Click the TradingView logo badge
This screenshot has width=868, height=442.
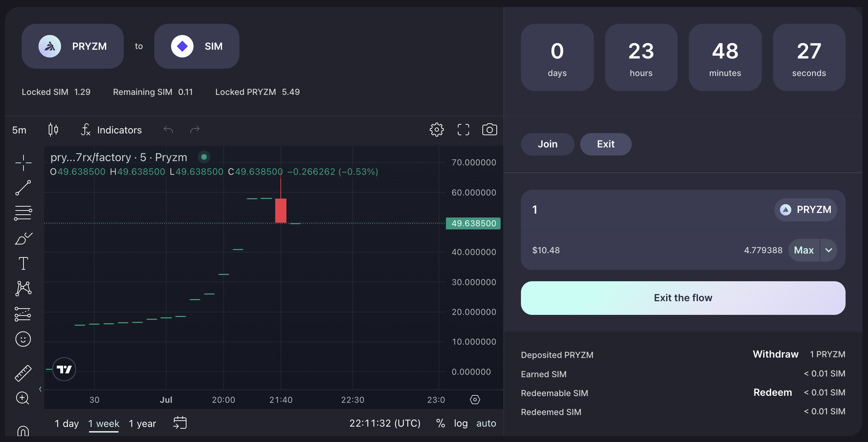(64, 369)
